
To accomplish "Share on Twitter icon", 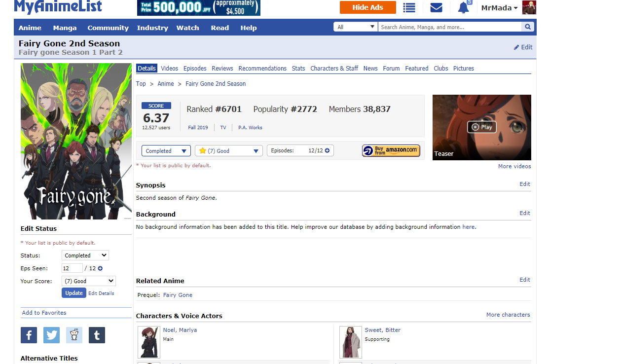I will [x=51, y=335].
